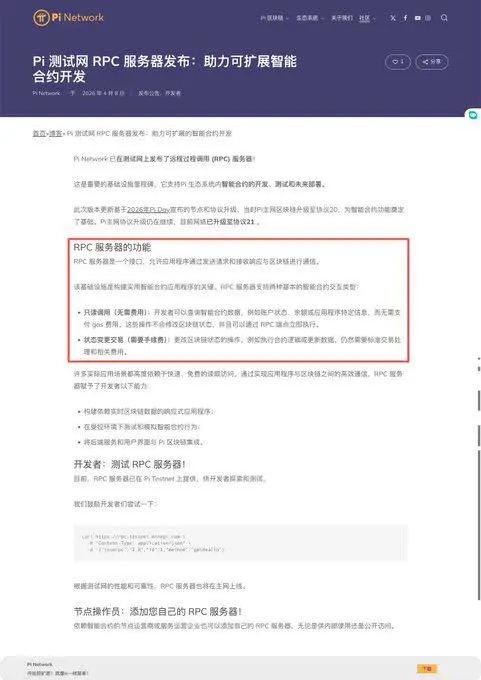
Task: Click the 分享 share button
Action: point(432,62)
